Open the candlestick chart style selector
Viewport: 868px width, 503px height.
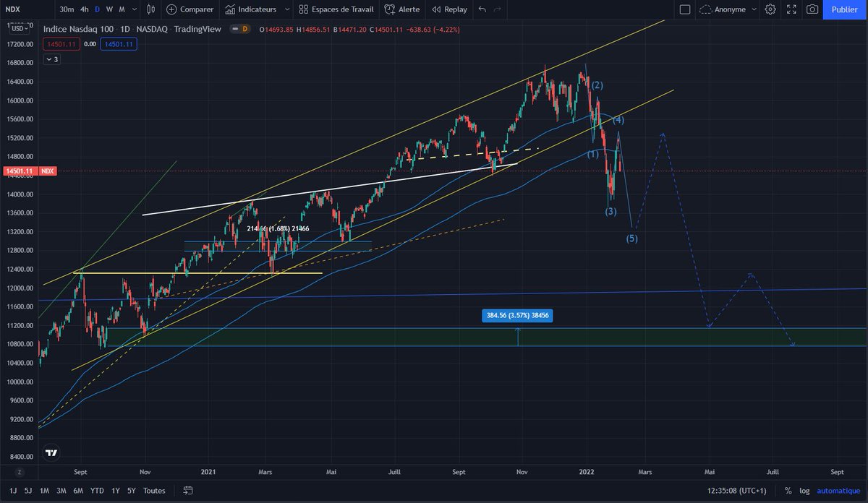coord(150,9)
